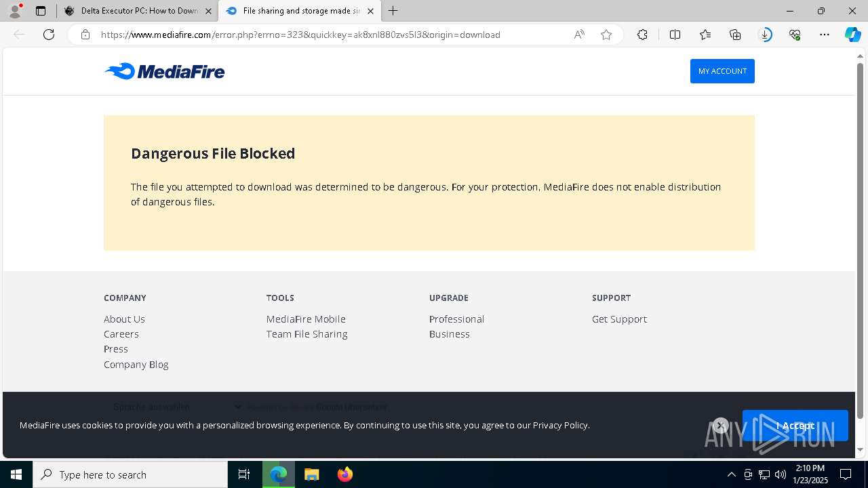Open the MediaFire Mobile link

306,319
